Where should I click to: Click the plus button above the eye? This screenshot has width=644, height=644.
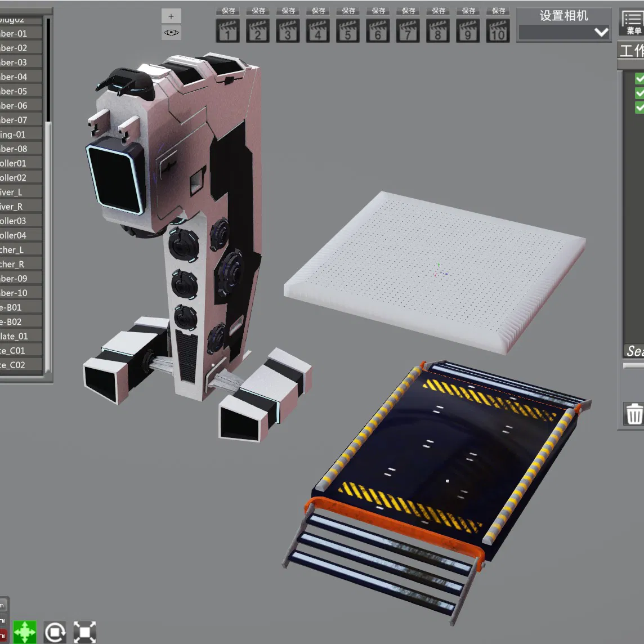click(171, 16)
